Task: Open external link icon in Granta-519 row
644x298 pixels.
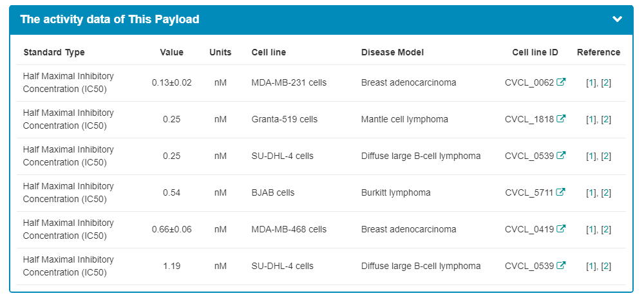Action: coord(561,119)
